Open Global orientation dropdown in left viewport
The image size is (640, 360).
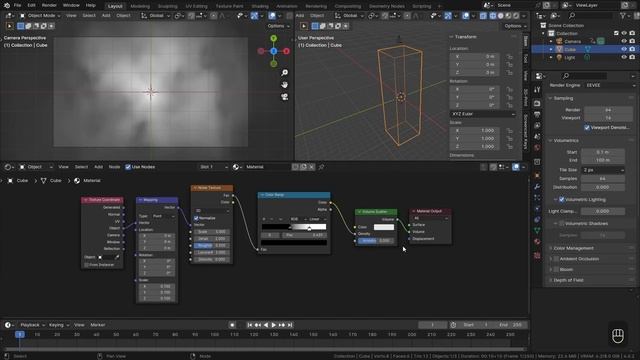coord(155,16)
